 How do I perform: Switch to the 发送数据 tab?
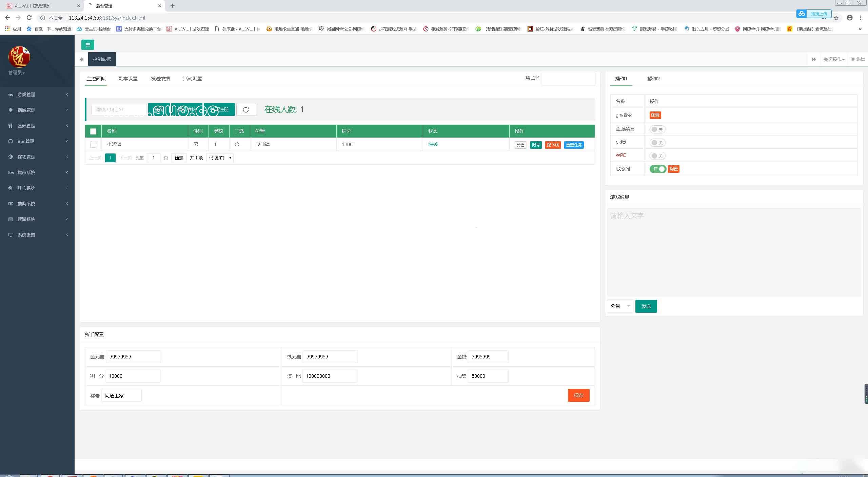[x=160, y=79]
